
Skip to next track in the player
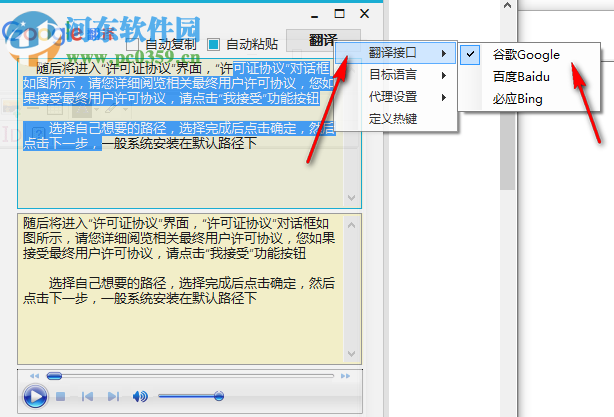click(113, 397)
